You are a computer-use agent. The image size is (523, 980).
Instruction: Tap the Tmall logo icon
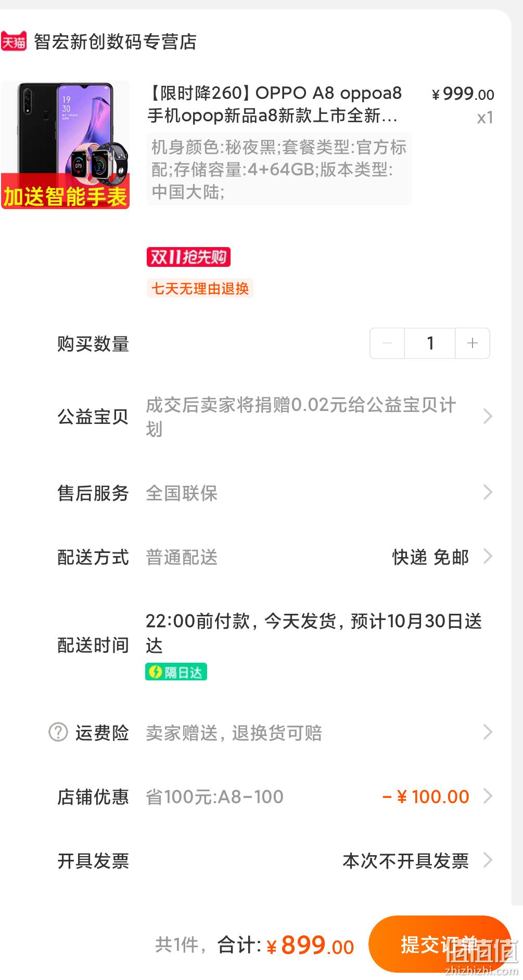(14, 41)
